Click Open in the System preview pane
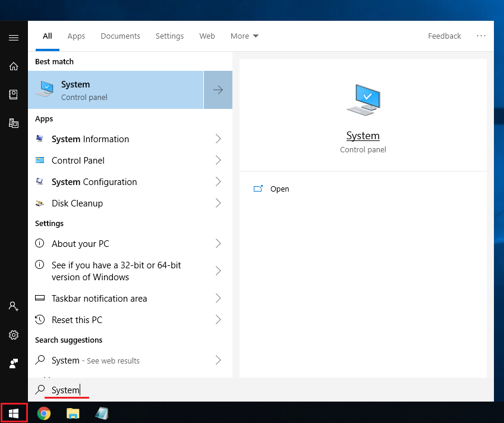504x423 pixels. coord(279,189)
